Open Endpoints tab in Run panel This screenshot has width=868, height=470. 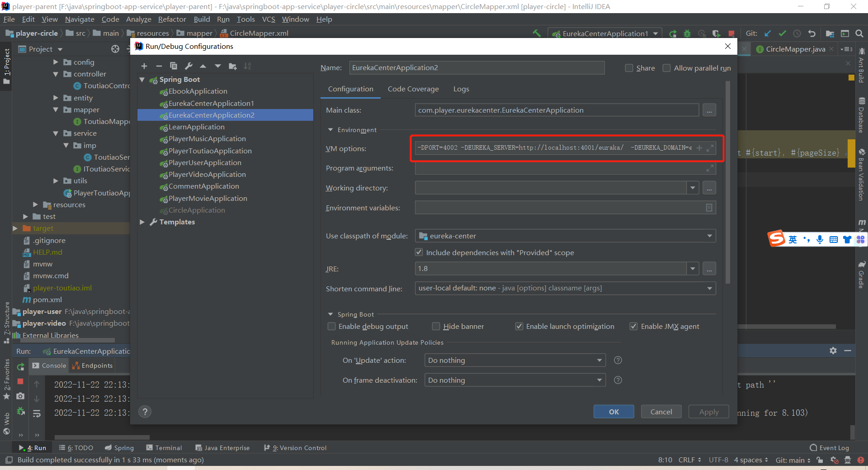pyautogui.click(x=93, y=366)
